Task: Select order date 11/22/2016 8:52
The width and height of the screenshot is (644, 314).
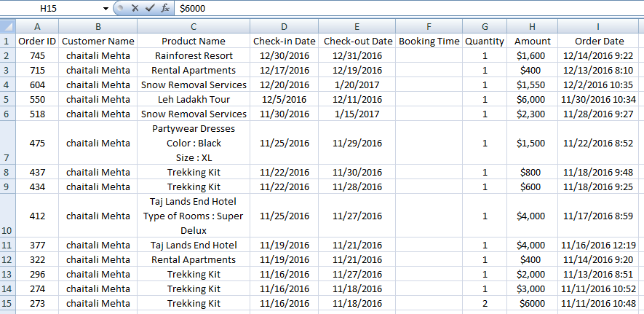Action: pos(598,143)
